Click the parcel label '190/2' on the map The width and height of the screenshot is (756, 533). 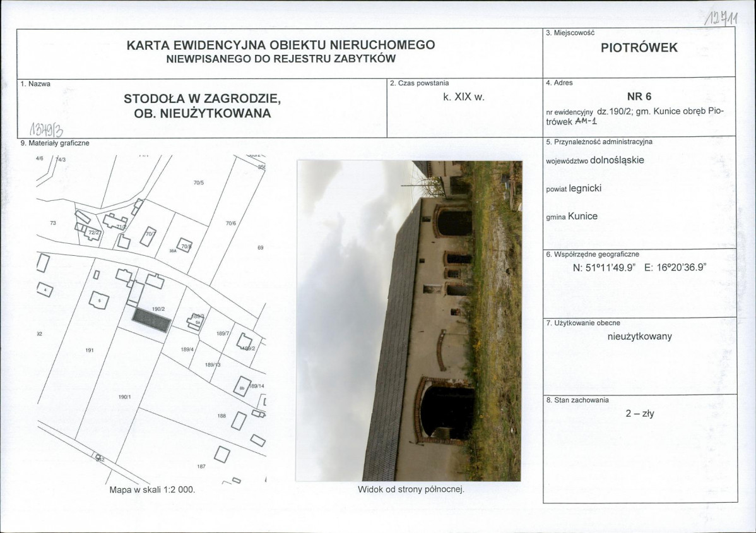pos(158,309)
